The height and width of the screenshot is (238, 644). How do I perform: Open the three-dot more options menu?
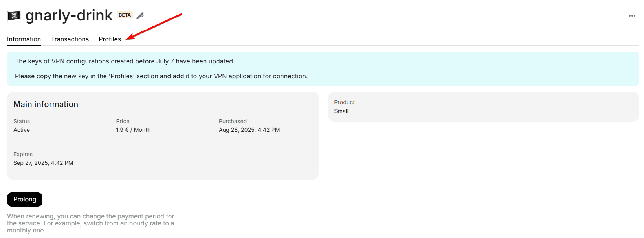[632, 16]
